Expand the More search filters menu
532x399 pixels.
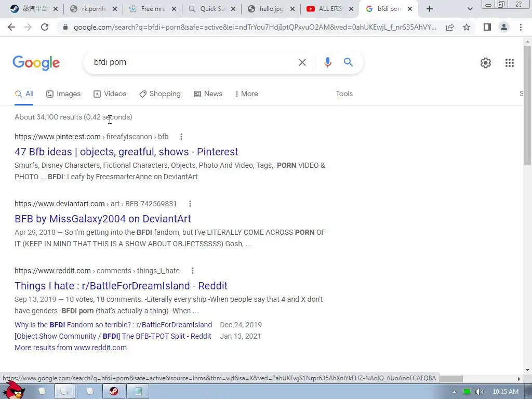tap(247, 94)
